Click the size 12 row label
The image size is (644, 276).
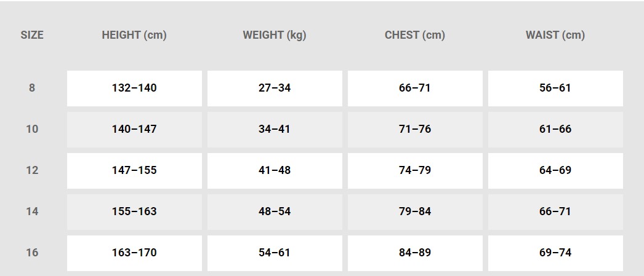[x=32, y=170]
